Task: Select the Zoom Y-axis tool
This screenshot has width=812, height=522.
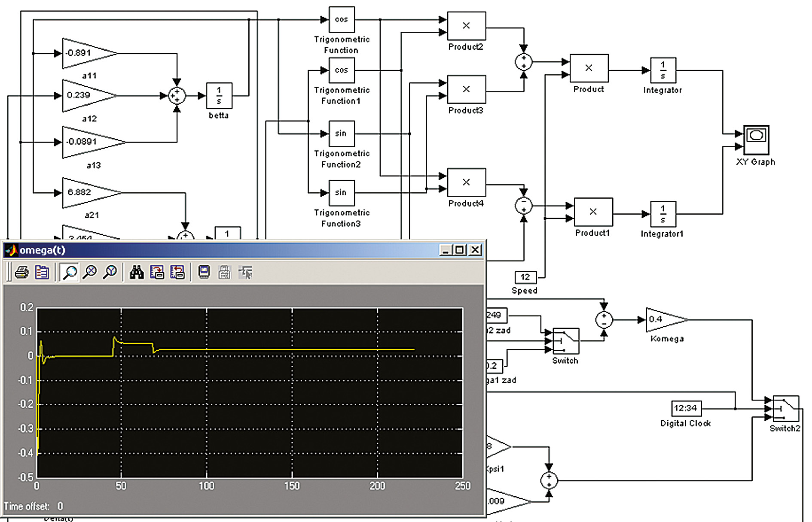Action: click(110, 272)
